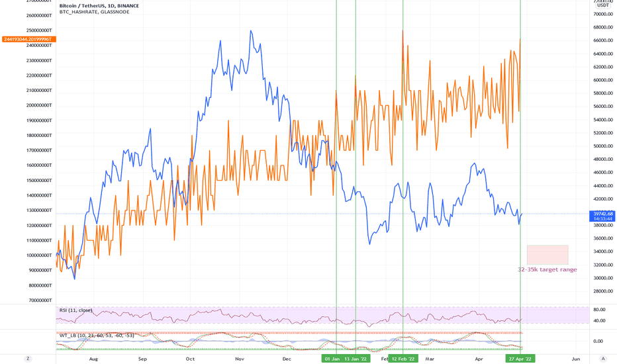Click the 60000.00 price scale value
The width and height of the screenshot is (617, 364).
(x=603, y=80)
